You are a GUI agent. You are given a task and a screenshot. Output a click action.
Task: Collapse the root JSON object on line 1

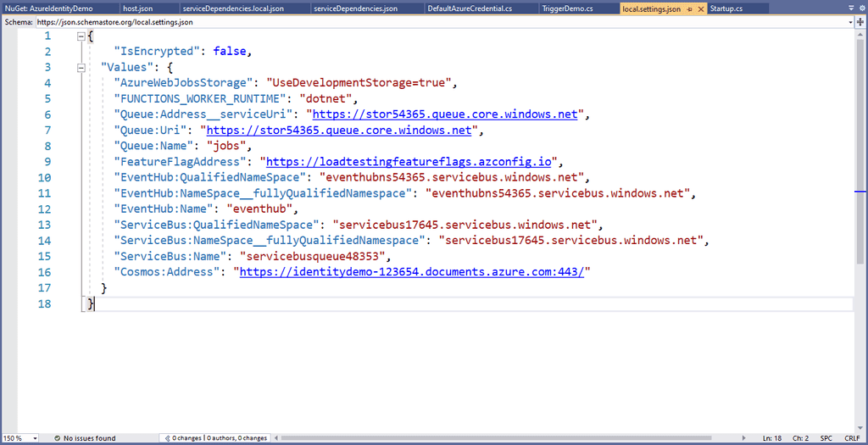click(x=81, y=36)
